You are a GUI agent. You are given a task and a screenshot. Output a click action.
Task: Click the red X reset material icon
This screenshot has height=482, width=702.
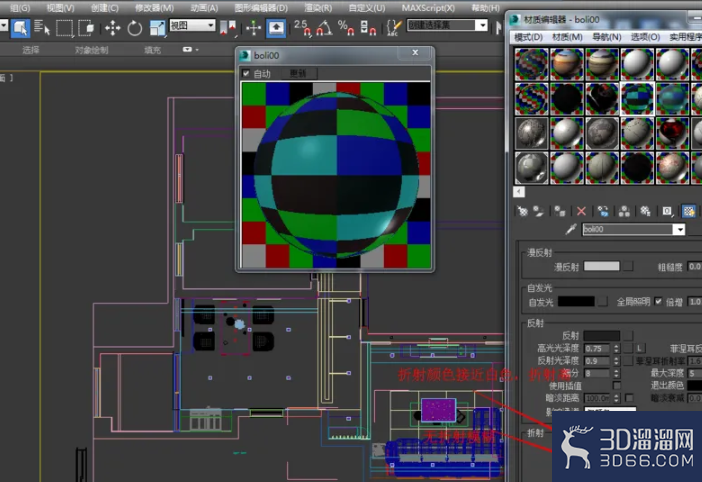(x=581, y=211)
